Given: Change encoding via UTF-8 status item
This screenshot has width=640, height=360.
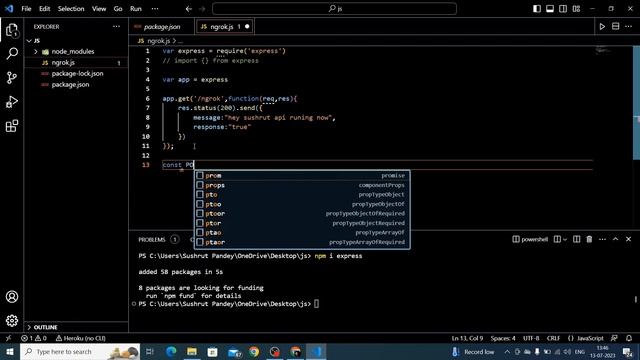Looking at the screenshot, I should [x=531, y=338].
